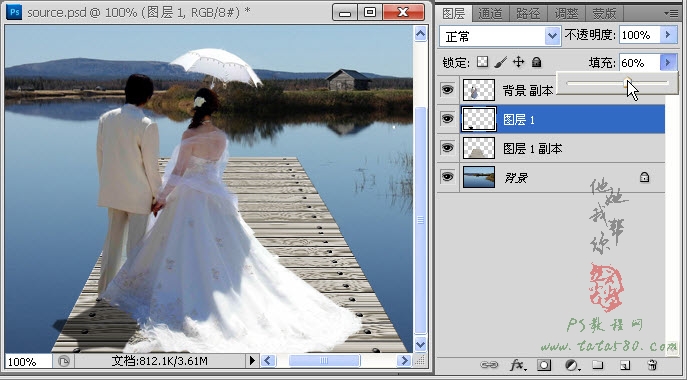Click vertical scrollbar down arrow

420,344
